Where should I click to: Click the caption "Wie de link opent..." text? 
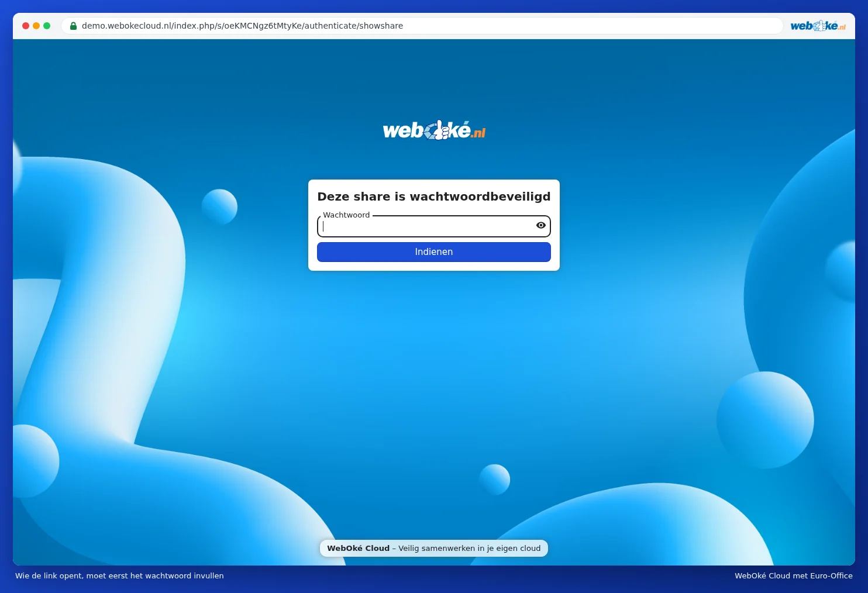119,576
